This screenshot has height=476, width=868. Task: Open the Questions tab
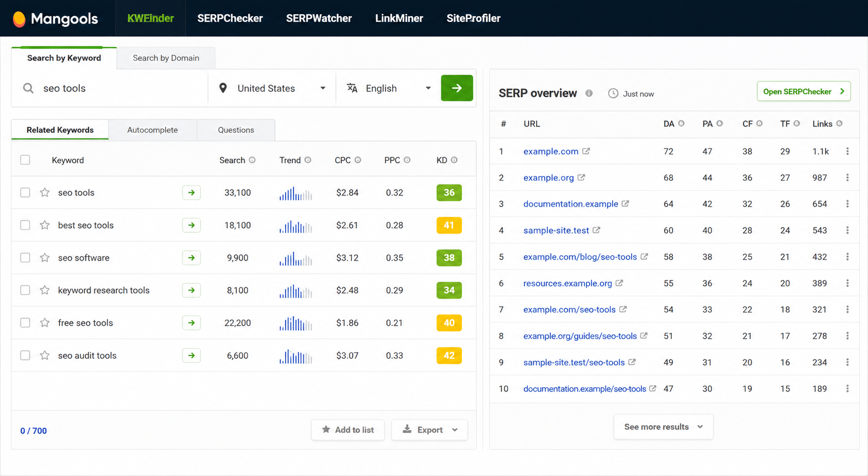coord(236,130)
